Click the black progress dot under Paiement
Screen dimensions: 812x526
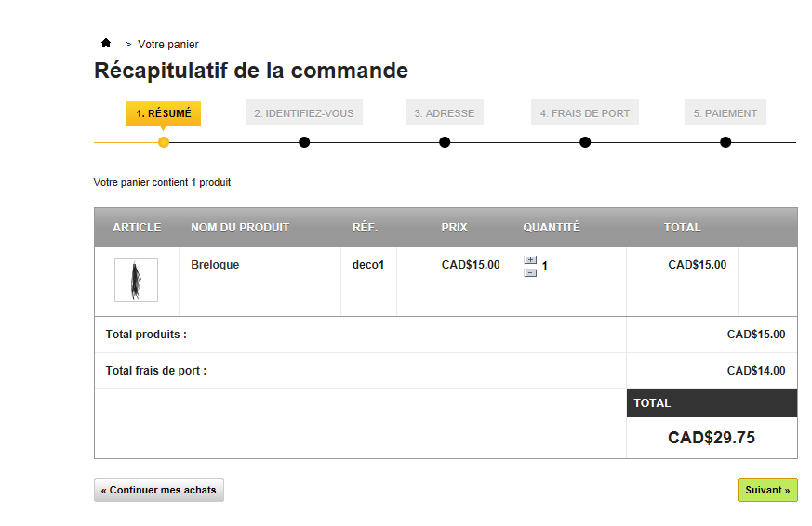tap(725, 142)
